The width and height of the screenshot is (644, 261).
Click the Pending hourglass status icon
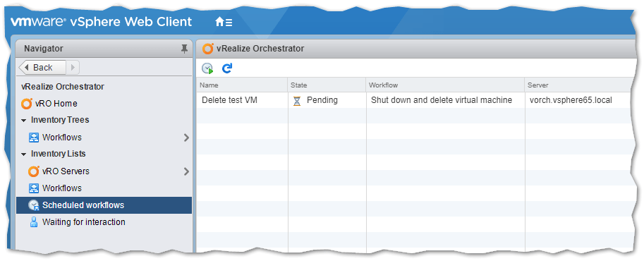pos(297,100)
